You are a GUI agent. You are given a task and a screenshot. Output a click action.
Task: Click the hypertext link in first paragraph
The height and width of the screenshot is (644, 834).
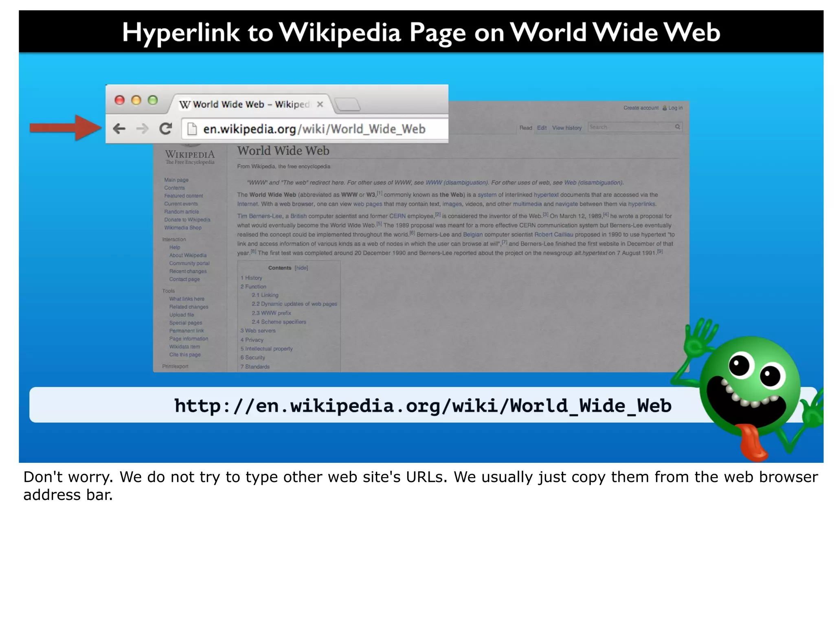coord(546,195)
